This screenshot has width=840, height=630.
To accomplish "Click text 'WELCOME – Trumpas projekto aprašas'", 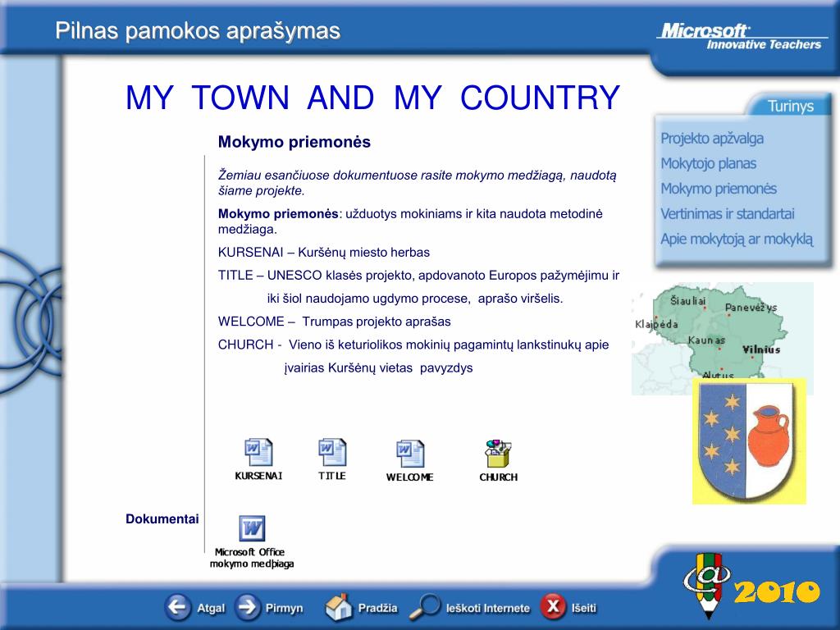I will [x=335, y=322].
